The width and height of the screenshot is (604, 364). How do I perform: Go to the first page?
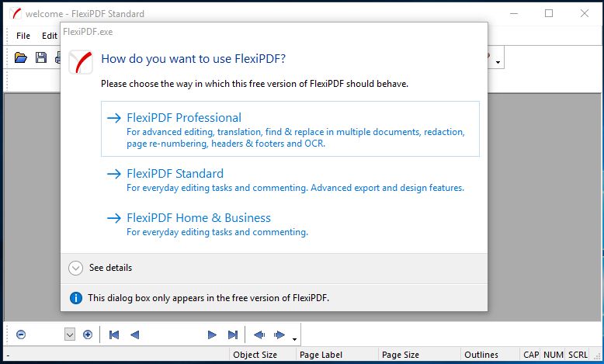pyautogui.click(x=114, y=335)
